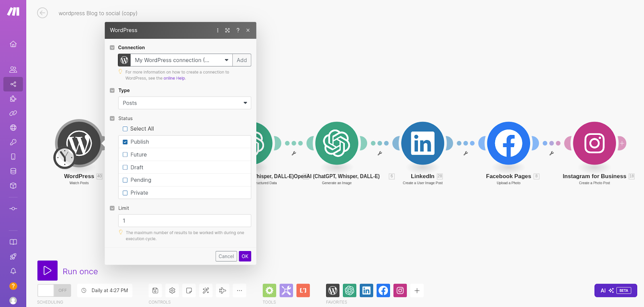The image size is (644, 307).
Task: Check the Pending status checkbox
Action: (x=125, y=180)
